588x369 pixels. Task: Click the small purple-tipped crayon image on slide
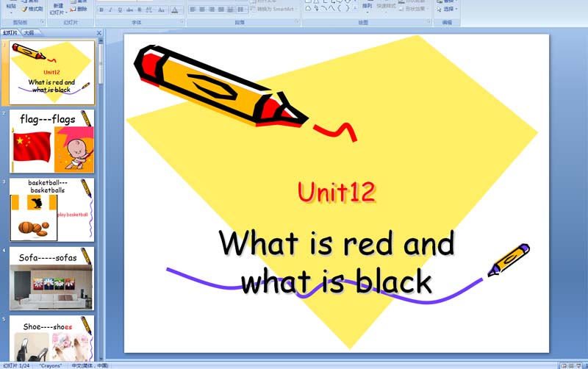509,259
